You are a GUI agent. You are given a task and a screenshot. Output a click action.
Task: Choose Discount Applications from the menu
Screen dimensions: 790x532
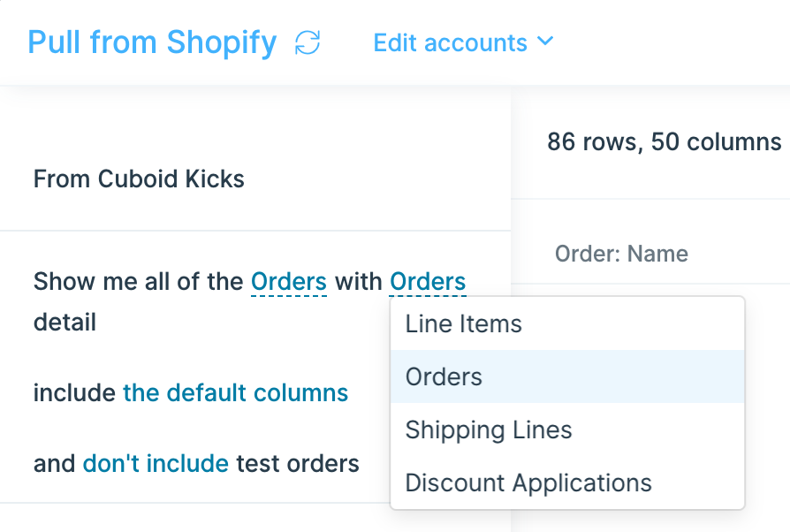coord(528,483)
